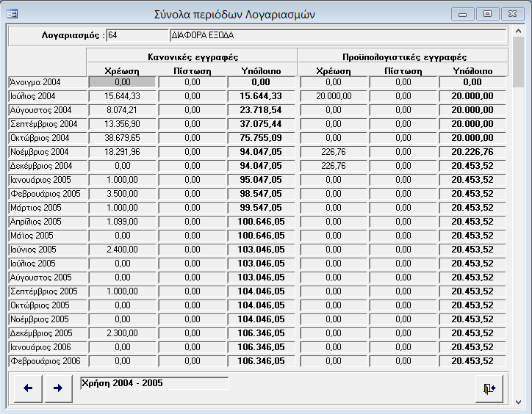Click the Χρήση 2004 - 2005 field
532x414 pixels.
pos(154,383)
